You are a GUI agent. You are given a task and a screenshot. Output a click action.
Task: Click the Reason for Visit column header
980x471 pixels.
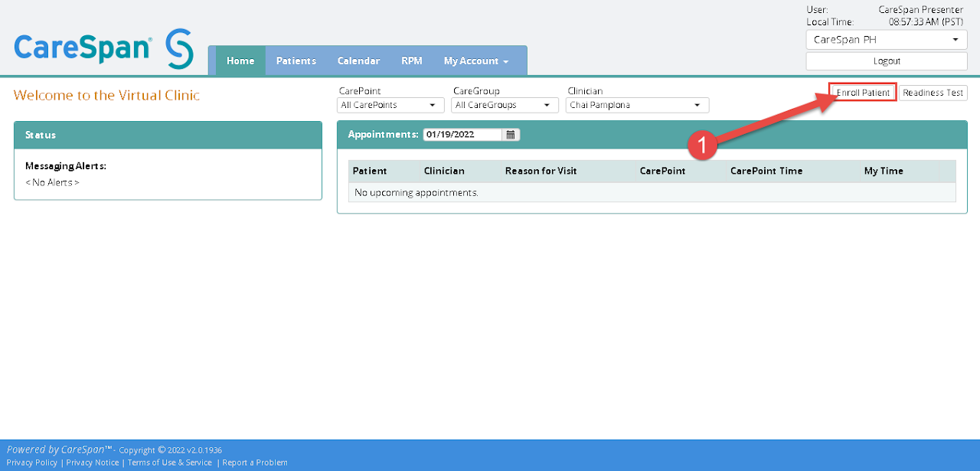pyautogui.click(x=541, y=171)
